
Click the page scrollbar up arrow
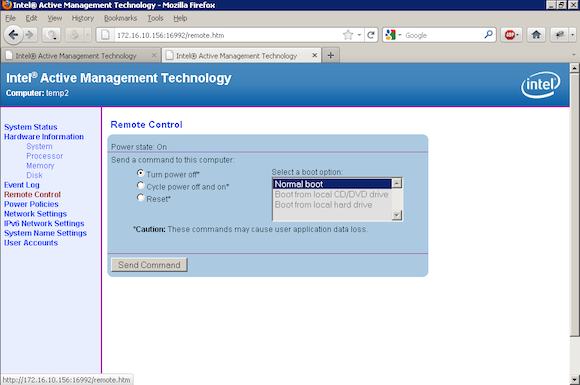(574, 68)
